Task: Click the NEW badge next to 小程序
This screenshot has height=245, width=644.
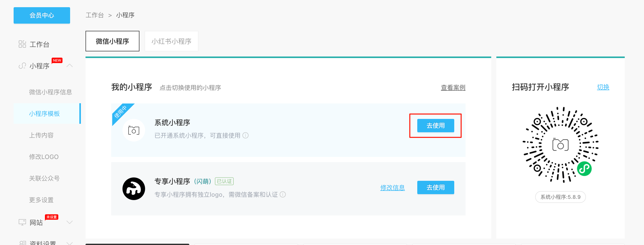Action: pyautogui.click(x=57, y=61)
